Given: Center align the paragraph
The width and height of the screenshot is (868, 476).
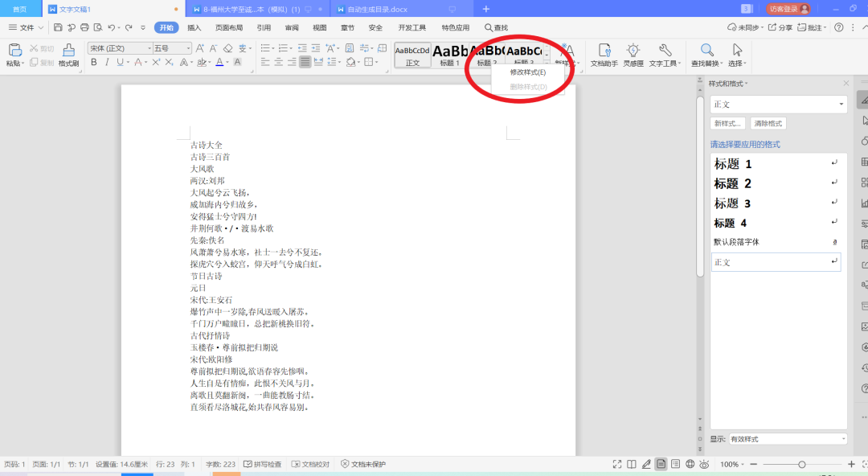Looking at the screenshot, I should [x=278, y=62].
